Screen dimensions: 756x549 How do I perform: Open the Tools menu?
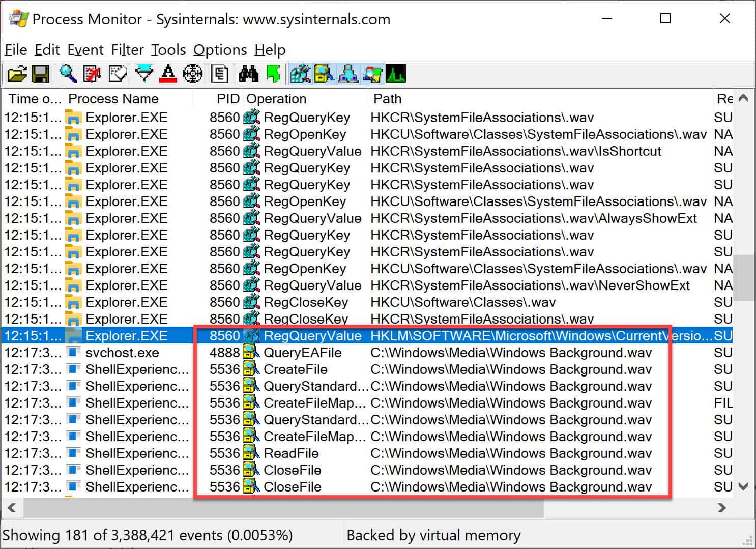[168, 50]
